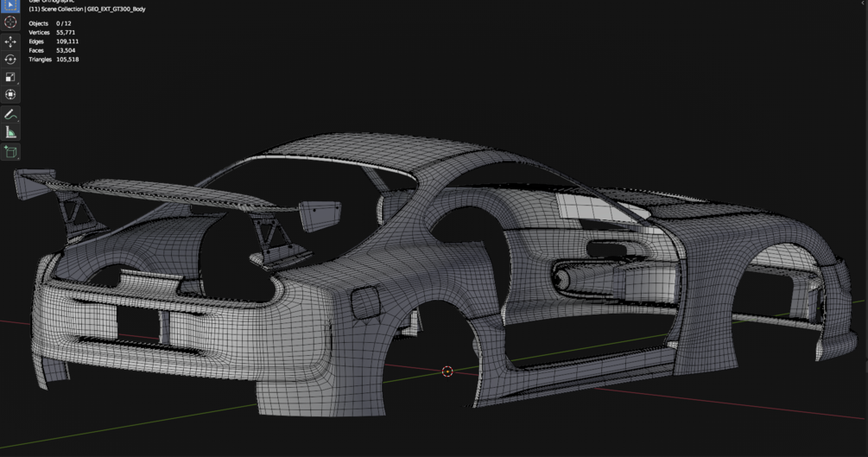Click the '(11) Scene Collection | GEO_EXT_GT300_Body' overlay text

[87, 10]
